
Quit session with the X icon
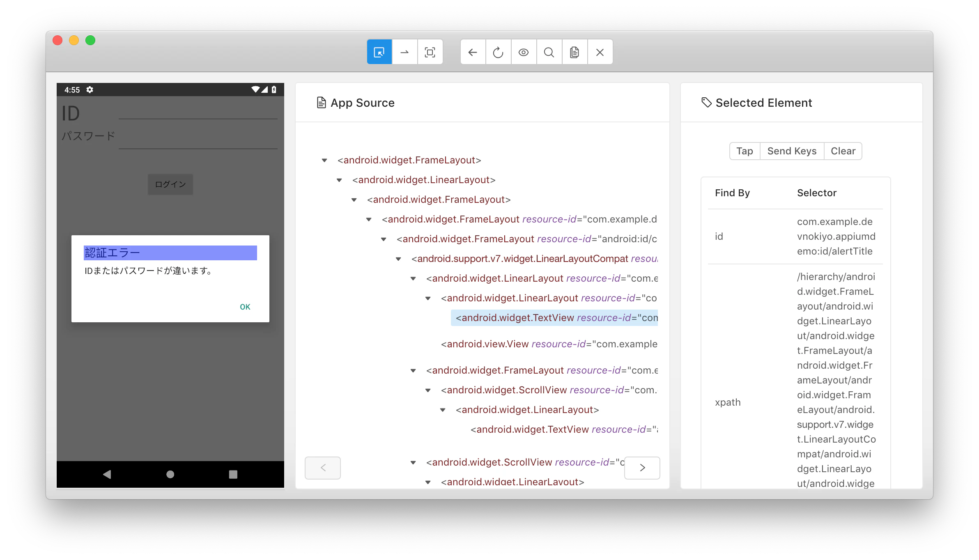pos(600,52)
